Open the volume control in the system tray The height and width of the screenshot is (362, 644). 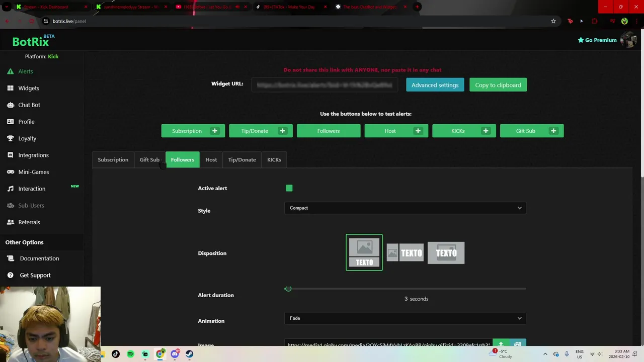pos(600,354)
